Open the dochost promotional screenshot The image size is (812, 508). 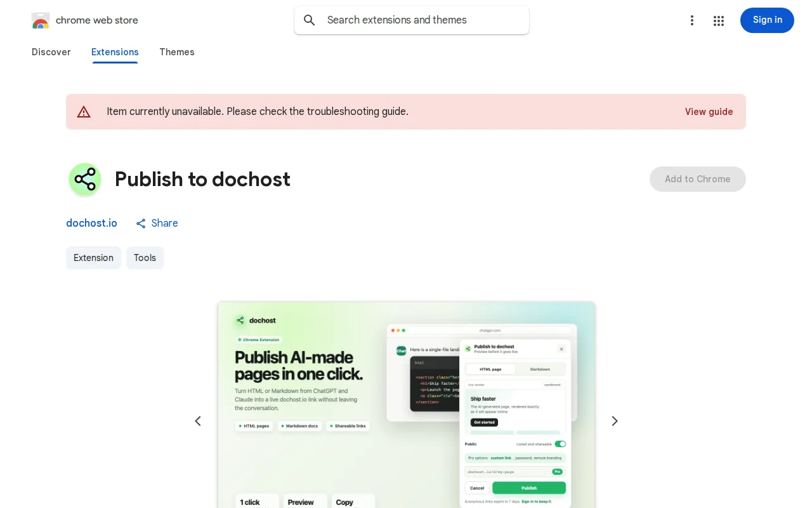click(x=406, y=405)
